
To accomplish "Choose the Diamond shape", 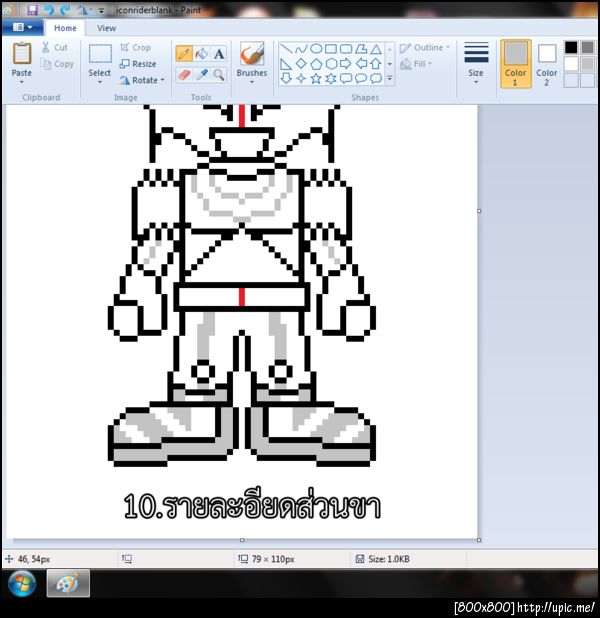I will coord(301,63).
